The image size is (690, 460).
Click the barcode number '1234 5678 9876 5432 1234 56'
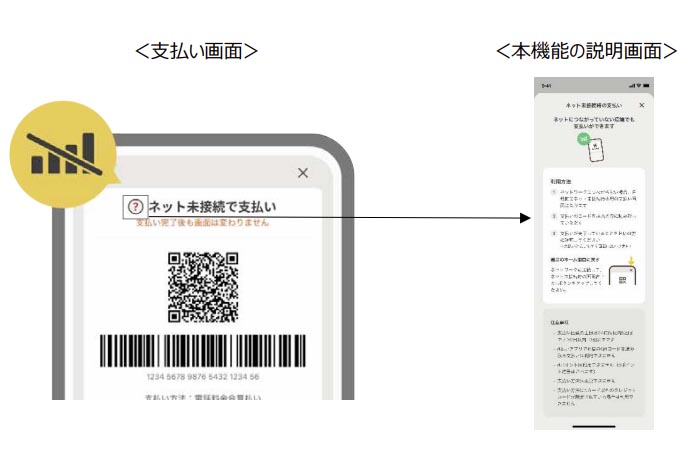tap(203, 377)
